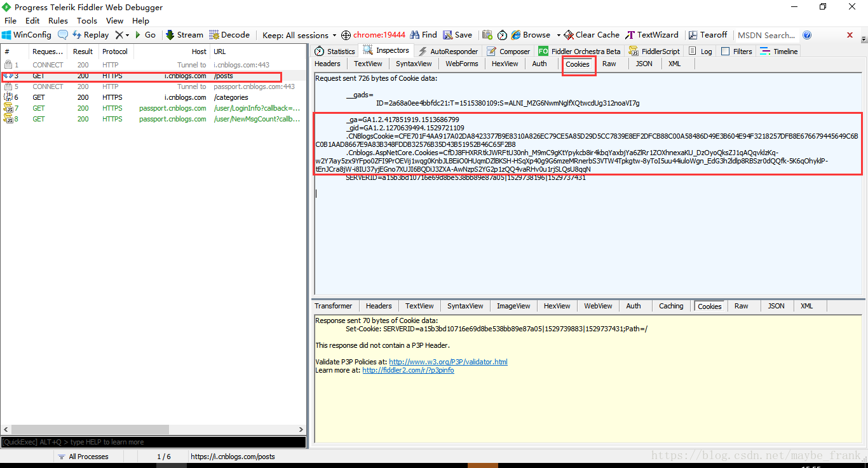The height and width of the screenshot is (468, 868).
Task: Select request Raw inspector tab
Action: click(x=609, y=64)
